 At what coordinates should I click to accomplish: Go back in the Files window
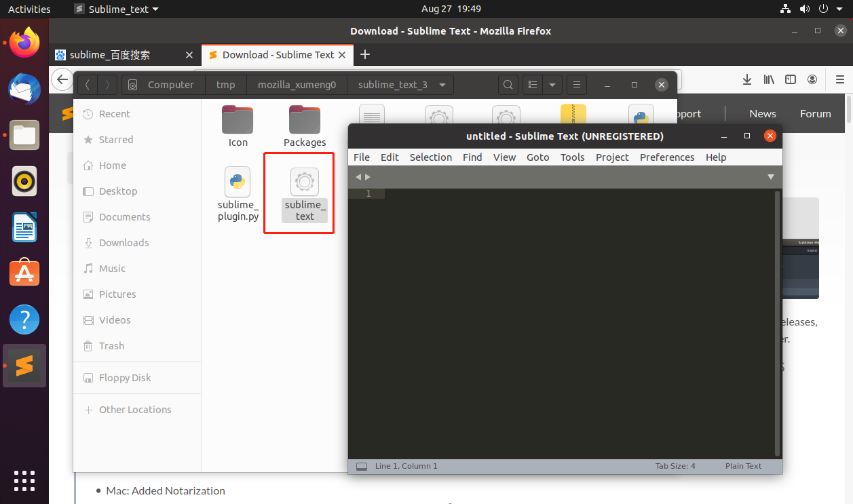tap(87, 85)
